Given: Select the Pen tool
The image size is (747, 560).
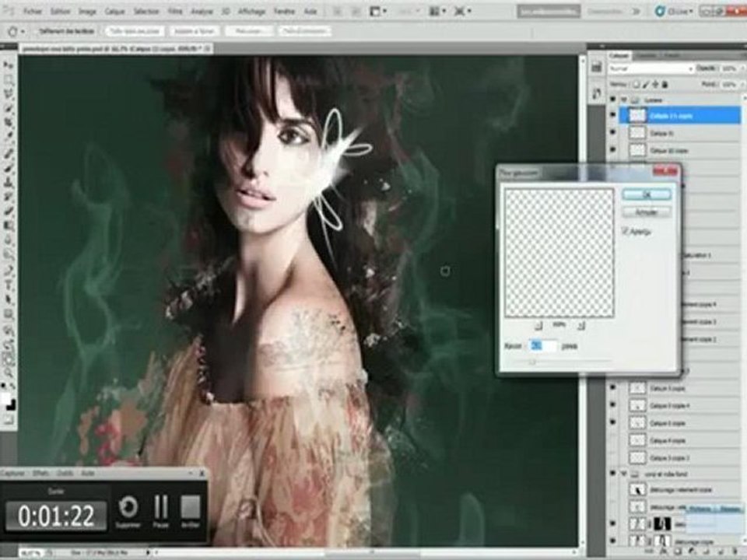Looking at the screenshot, I should pyautogui.click(x=9, y=270).
